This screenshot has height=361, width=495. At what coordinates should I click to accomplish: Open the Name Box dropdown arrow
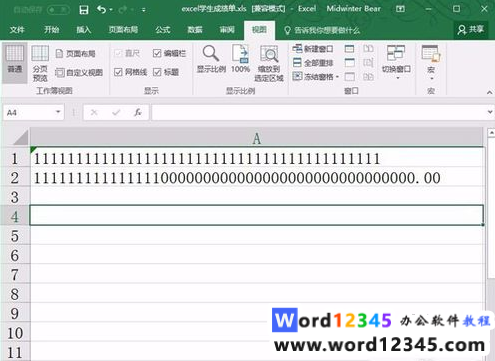(58, 112)
